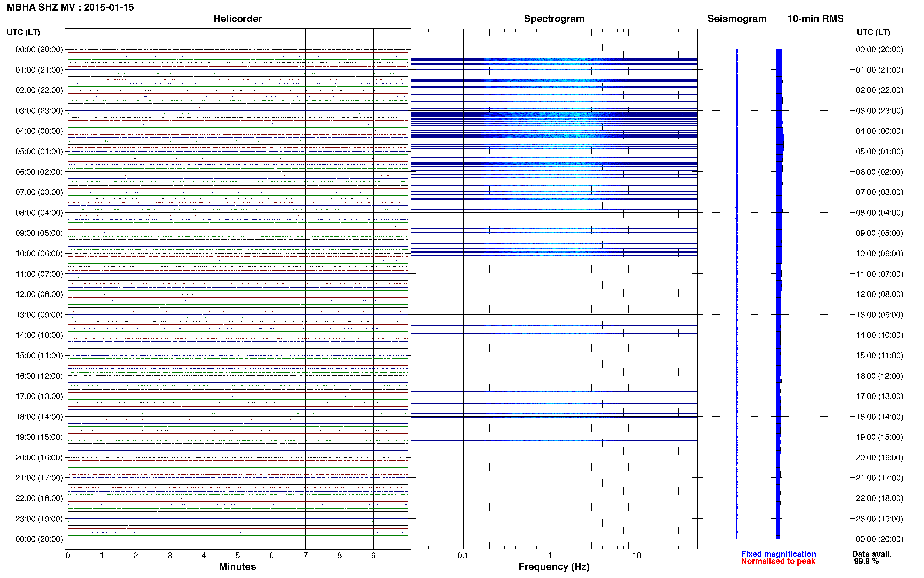
Task: Click '10:00 (06:00)' on the helicorder time axis
Action: pyautogui.click(x=39, y=253)
